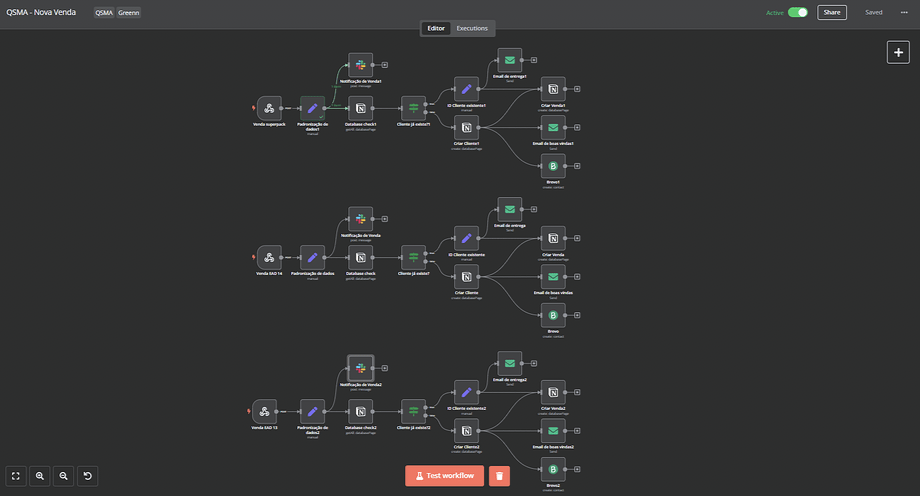
Task: Open the Notificação de Venda1 Slack node
Action: pyautogui.click(x=361, y=64)
